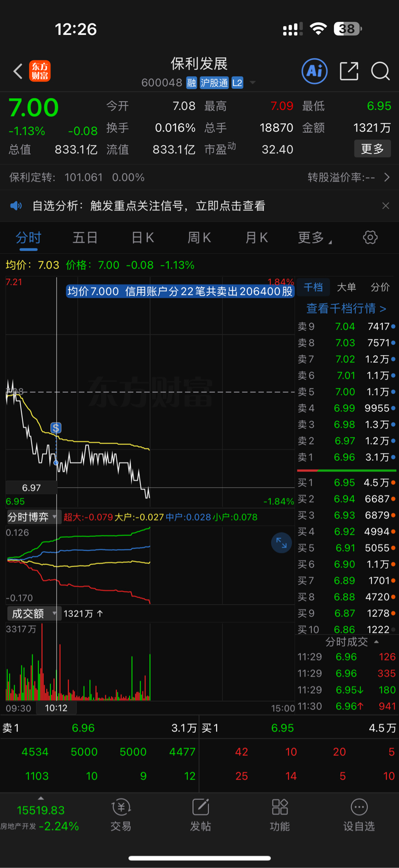Tap the speaker announcement icon
The image size is (399, 868).
tap(16, 206)
